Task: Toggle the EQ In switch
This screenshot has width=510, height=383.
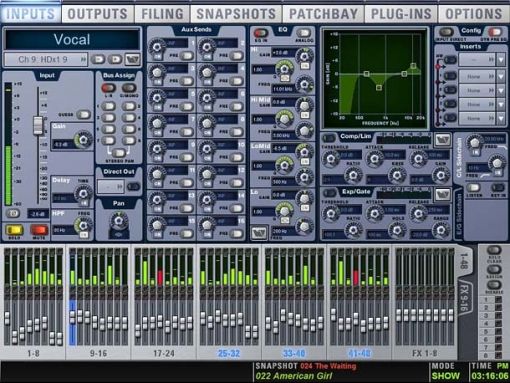Action: click(261, 33)
